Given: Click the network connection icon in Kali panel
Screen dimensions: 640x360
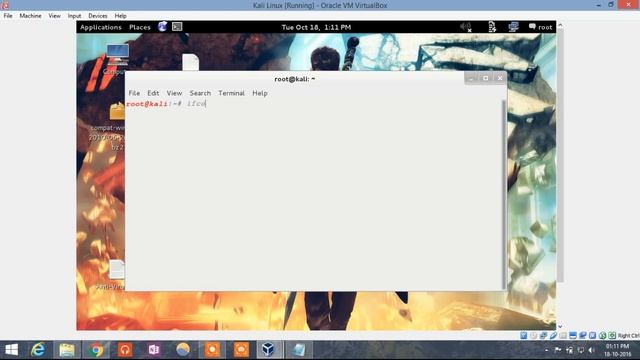Looking at the screenshot, I should [x=513, y=27].
